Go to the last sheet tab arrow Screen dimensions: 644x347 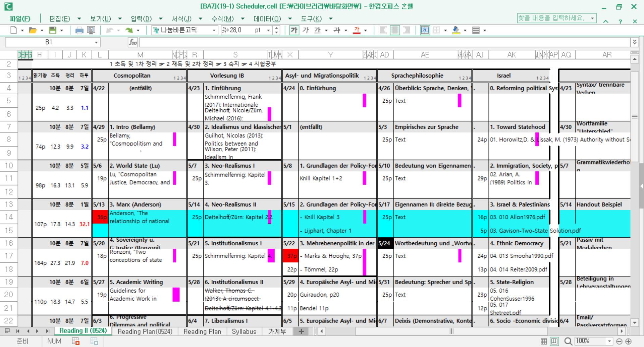pyautogui.click(x=48, y=331)
